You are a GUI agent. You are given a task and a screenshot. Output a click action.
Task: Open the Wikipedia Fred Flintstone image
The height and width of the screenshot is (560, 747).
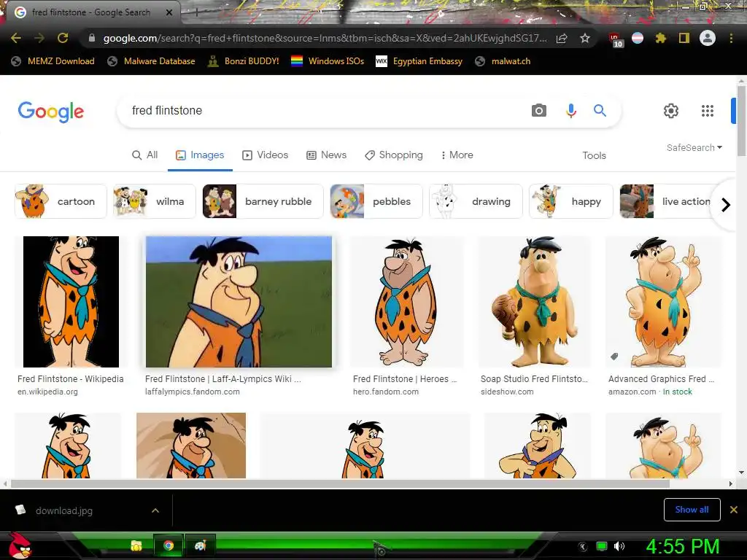click(x=71, y=301)
